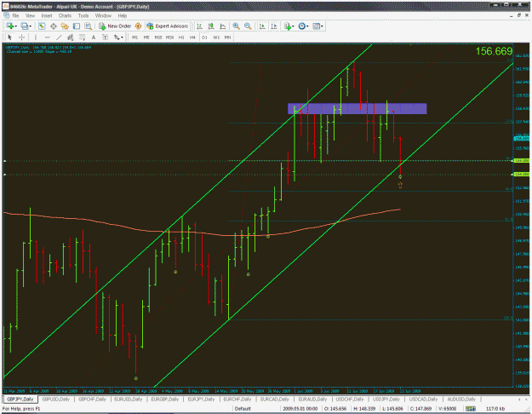Click the Templates icon
The height and width of the screenshot is (414, 532).
pos(316,26)
